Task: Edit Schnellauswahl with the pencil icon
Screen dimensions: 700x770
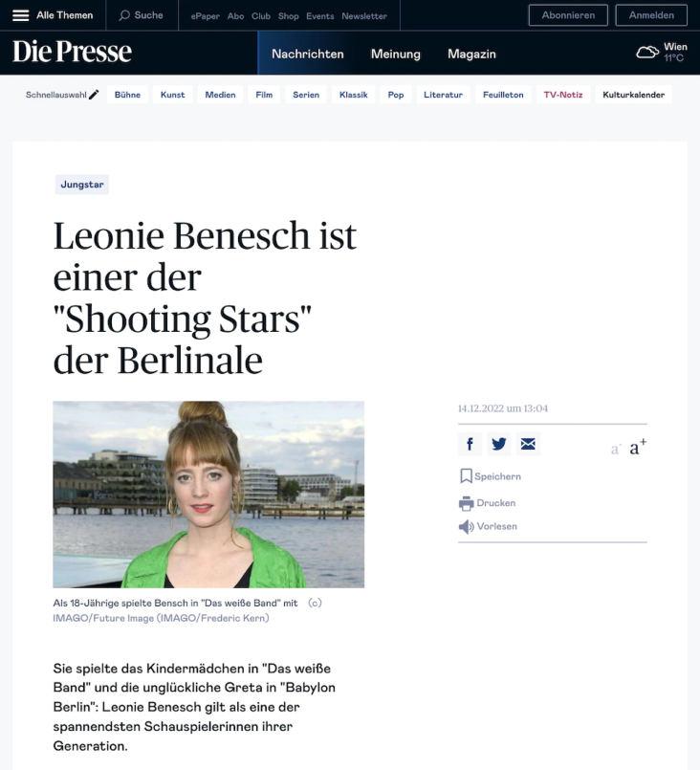Action: click(94, 95)
